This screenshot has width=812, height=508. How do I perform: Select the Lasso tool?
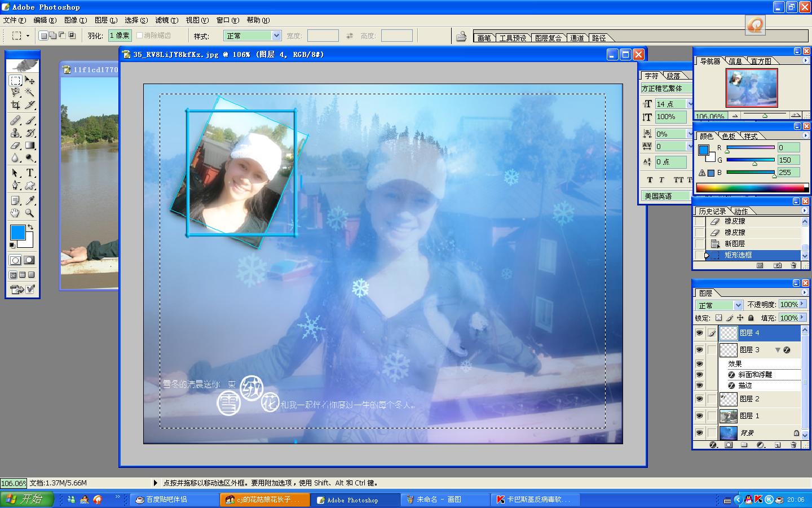tap(16, 93)
